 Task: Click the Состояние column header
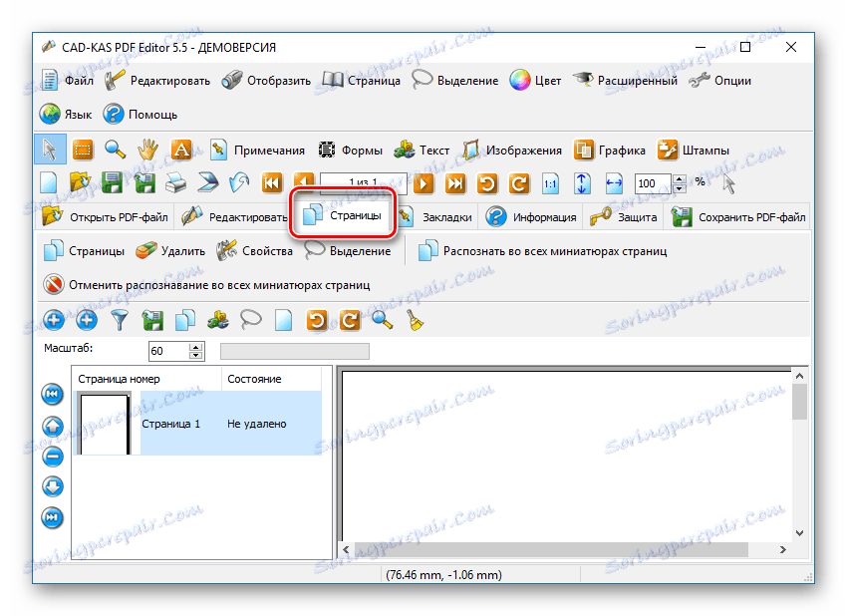tap(271, 379)
